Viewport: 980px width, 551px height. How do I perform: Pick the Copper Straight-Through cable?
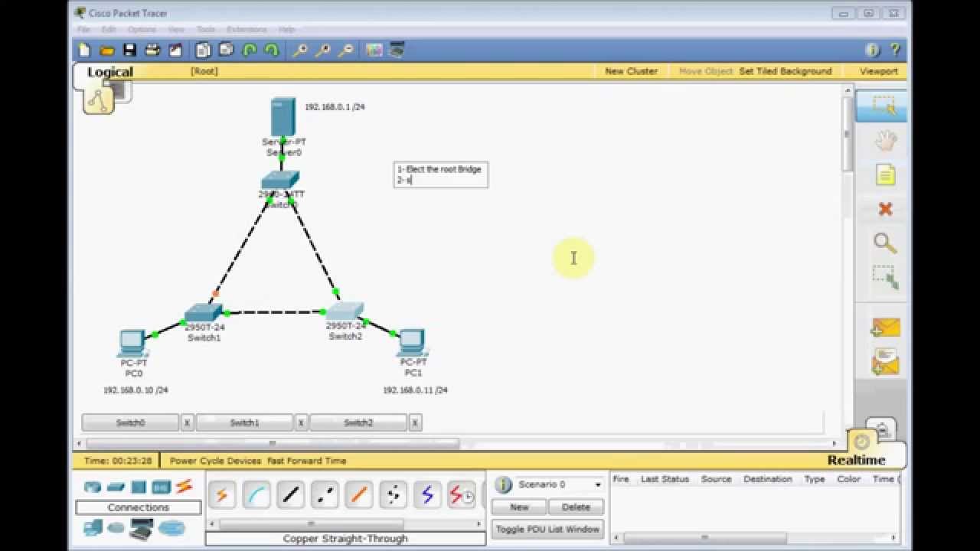(291, 495)
